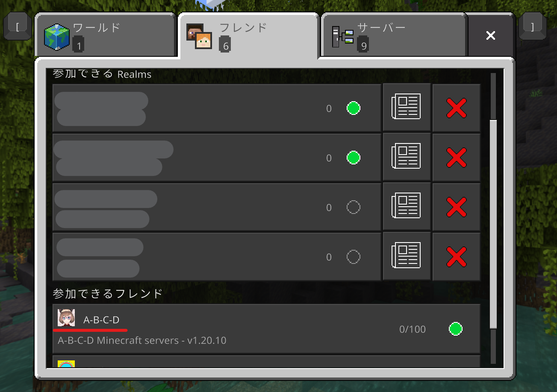The width and height of the screenshot is (557, 392).
Task: Click the green online dot on A-B-C-D row
Action: coord(456,329)
